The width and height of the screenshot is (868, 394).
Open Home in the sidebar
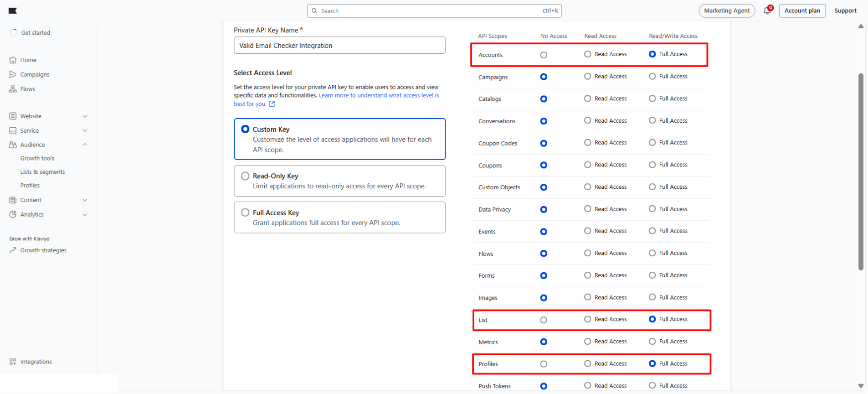[x=28, y=60]
